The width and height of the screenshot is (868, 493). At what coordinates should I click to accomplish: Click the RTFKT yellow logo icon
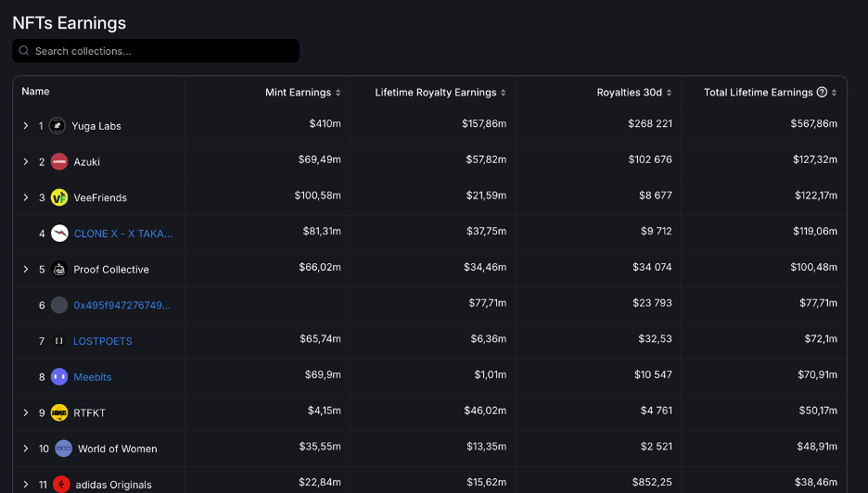coord(59,413)
